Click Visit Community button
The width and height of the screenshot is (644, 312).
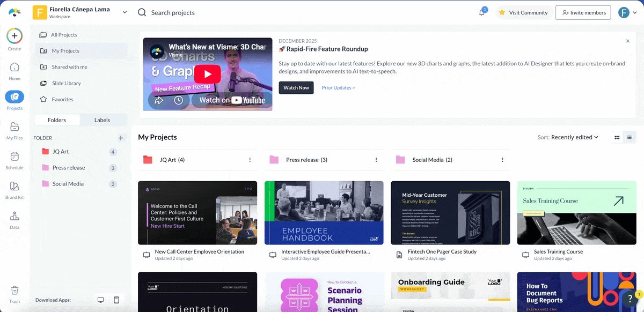(523, 12)
